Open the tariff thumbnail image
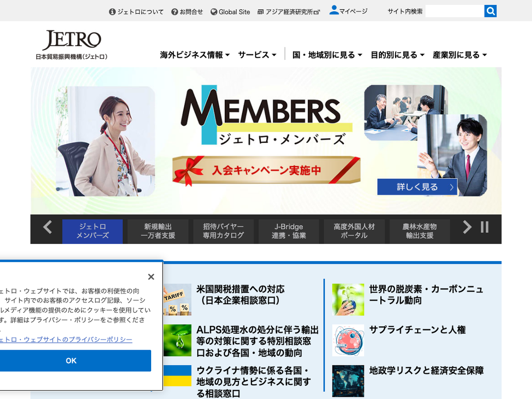 pos(177,299)
